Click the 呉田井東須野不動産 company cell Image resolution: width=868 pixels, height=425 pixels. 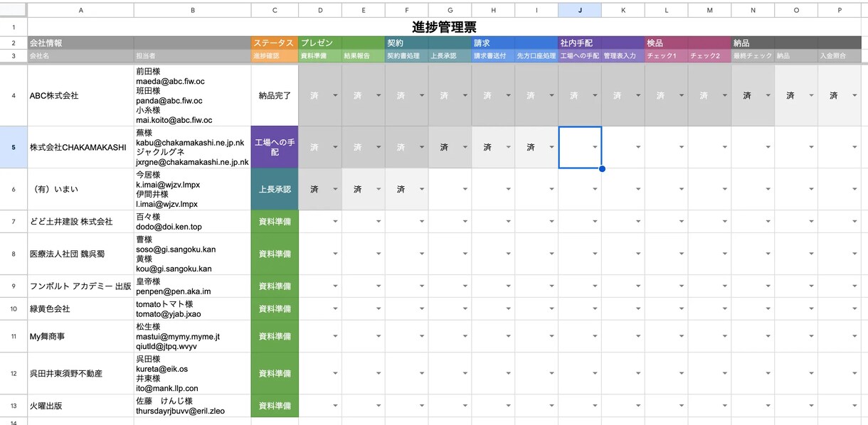coord(80,373)
